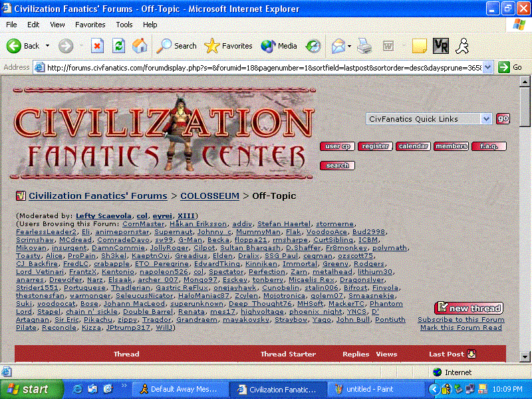Click the f.a.q. button
This screenshot has width=532, height=399.
coord(489,146)
